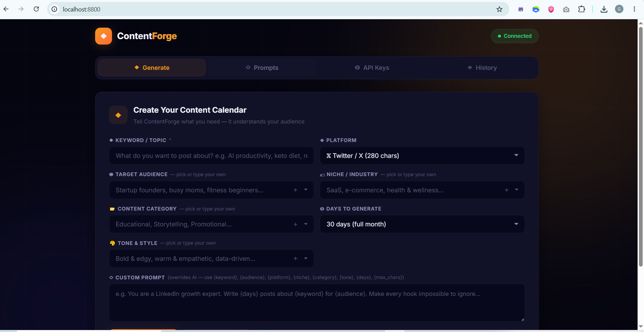Add custom Content Category with plus icon

pyautogui.click(x=296, y=224)
